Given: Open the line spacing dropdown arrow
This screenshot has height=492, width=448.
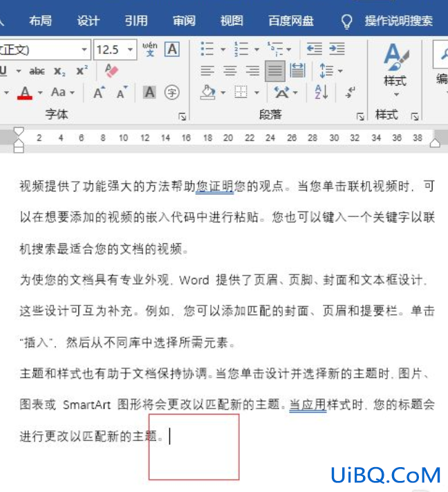Looking at the screenshot, I should tap(340, 71).
